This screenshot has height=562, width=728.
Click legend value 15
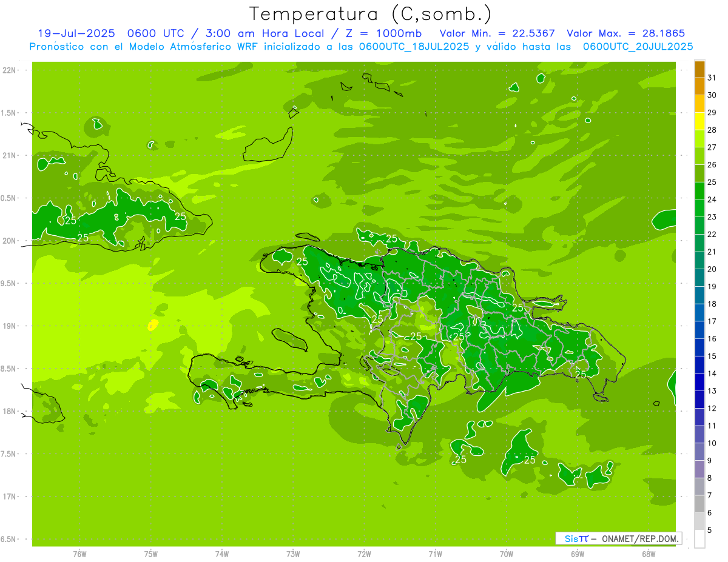[x=712, y=356]
